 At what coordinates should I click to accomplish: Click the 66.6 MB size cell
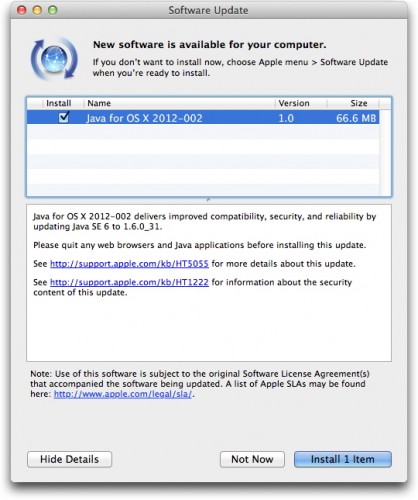(x=356, y=118)
